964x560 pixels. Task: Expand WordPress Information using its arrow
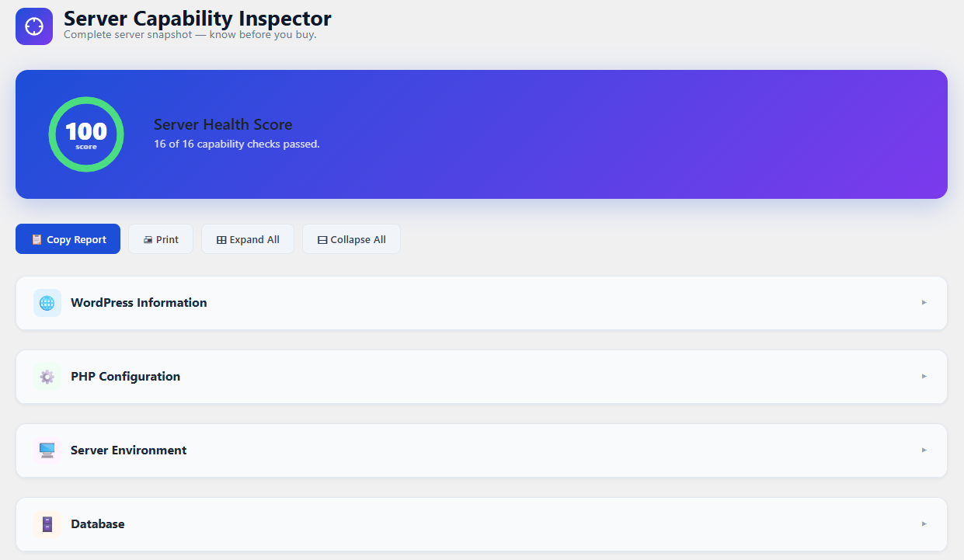pos(924,303)
